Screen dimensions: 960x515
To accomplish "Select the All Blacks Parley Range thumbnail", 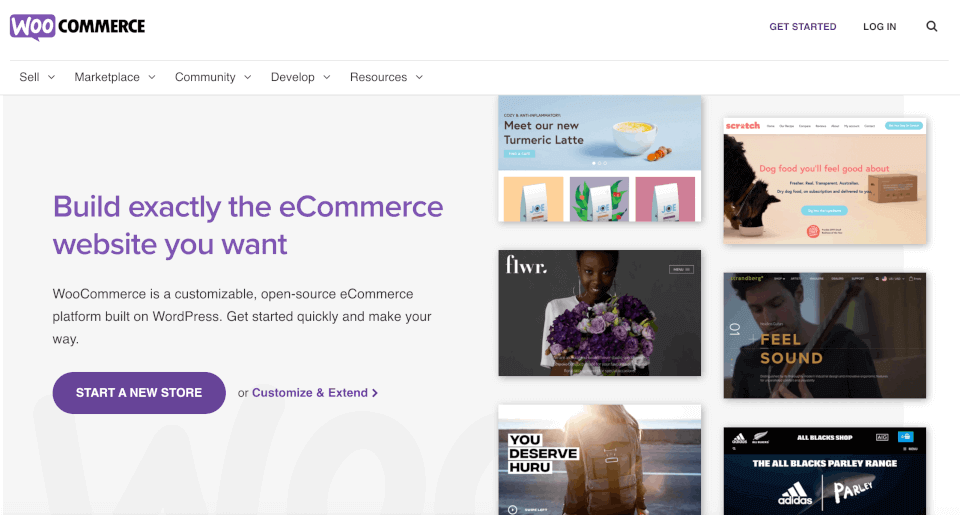I will point(824,471).
